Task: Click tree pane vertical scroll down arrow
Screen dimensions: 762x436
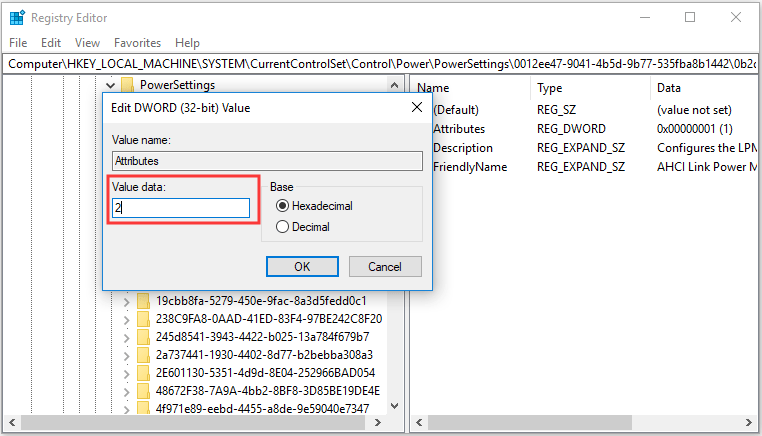Action: (x=395, y=406)
